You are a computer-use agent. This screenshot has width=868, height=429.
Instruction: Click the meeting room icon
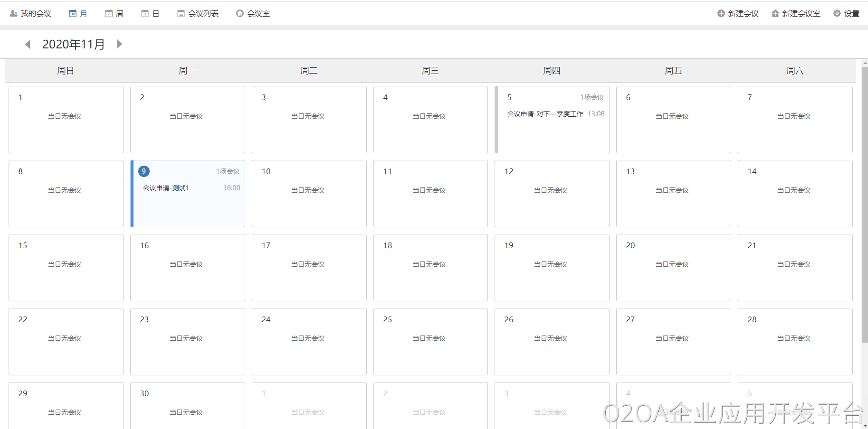(240, 14)
